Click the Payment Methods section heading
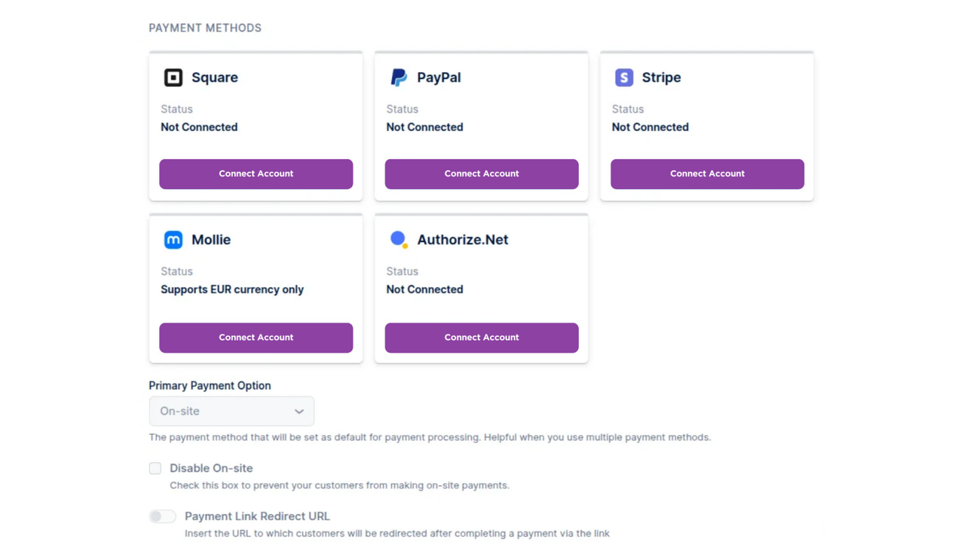Screen dimensions: 980x551 coord(205,28)
